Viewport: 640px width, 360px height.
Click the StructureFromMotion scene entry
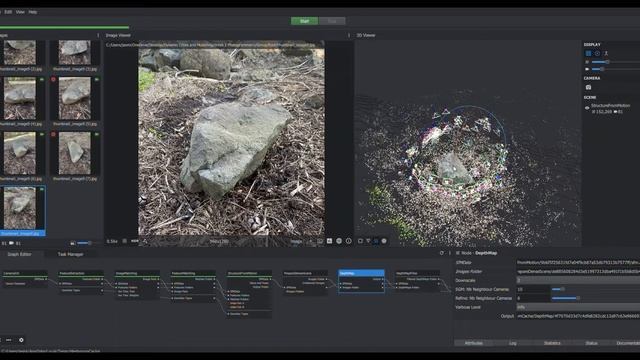coord(610,106)
